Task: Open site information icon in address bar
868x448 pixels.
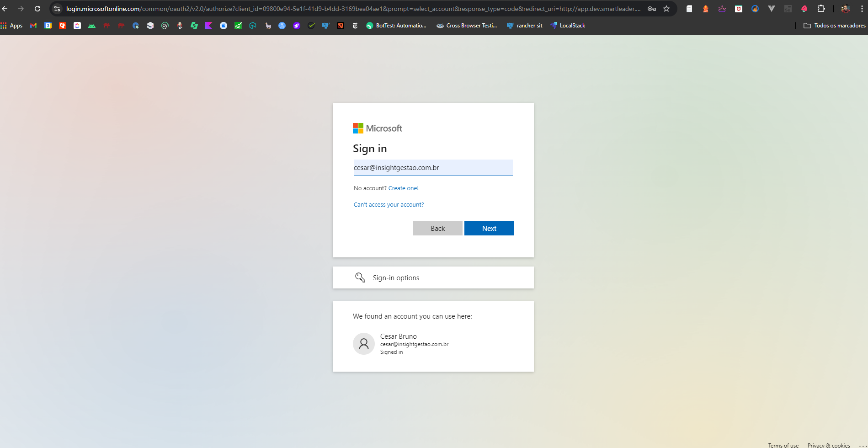Action: (x=57, y=9)
